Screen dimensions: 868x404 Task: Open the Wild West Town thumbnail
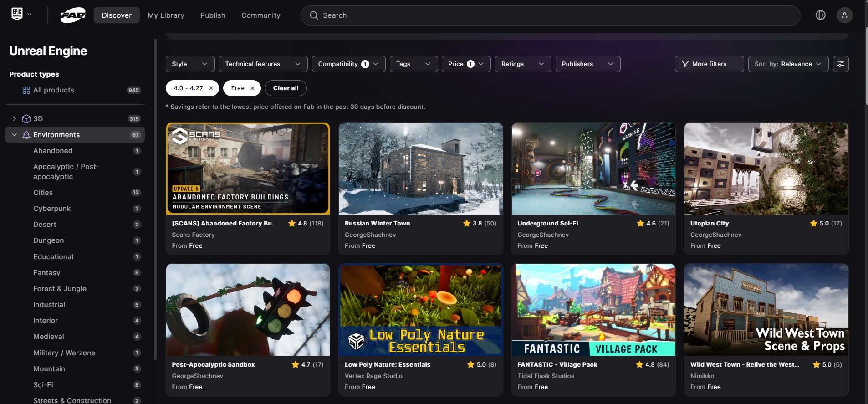(766, 310)
